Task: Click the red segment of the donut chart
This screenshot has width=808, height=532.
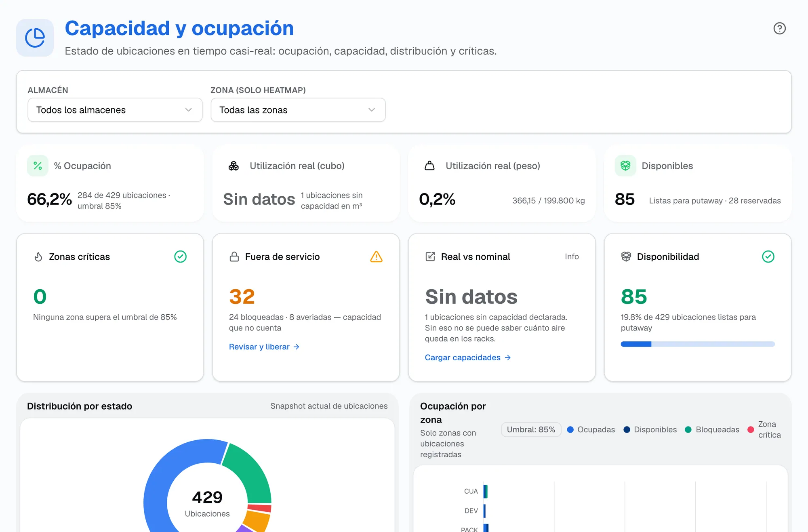Action: click(x=259, y=508)
